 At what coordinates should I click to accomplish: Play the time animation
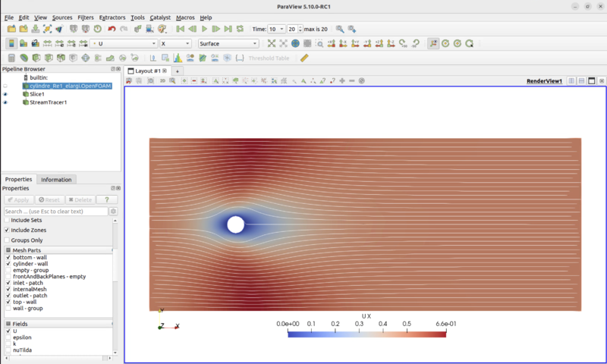pyautogui.click(x=204, y=29)
